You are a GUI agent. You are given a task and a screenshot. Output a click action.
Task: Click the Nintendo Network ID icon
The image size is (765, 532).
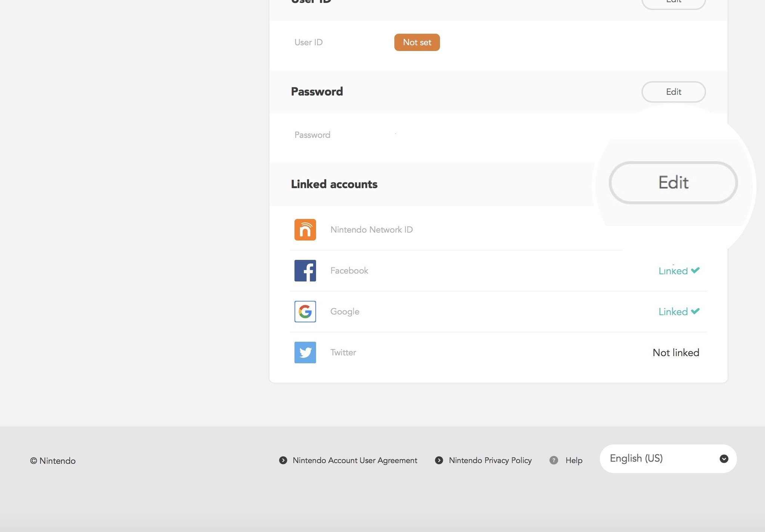pyautogui.click(x=304, y=229)
